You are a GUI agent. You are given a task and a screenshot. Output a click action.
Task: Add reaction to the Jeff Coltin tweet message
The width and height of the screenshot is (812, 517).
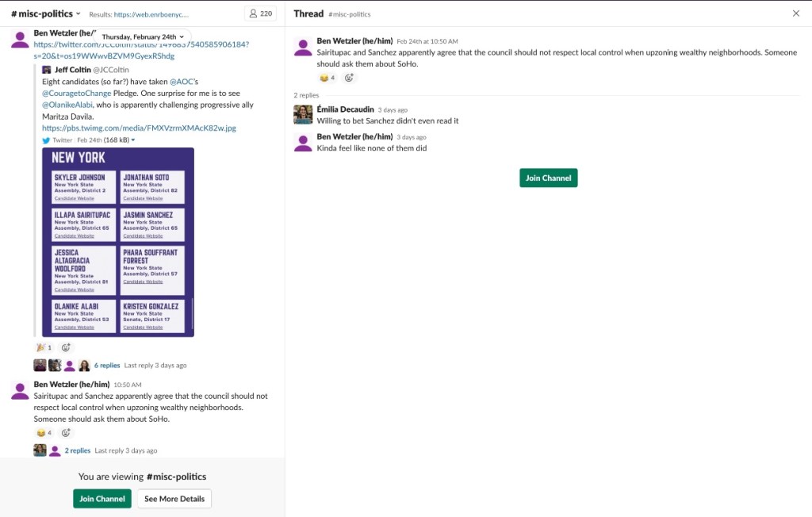(x=66, y=347)
